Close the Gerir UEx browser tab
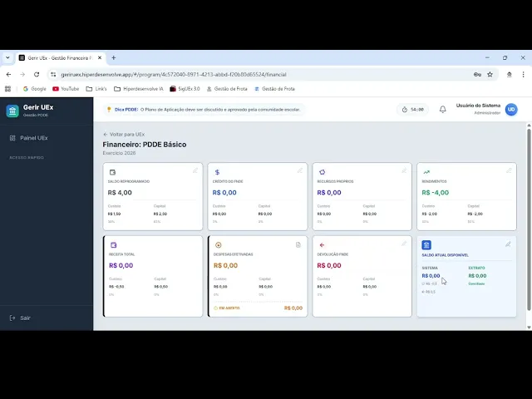The width and height of the screenshot is (532, 399). tap(100, 58)
